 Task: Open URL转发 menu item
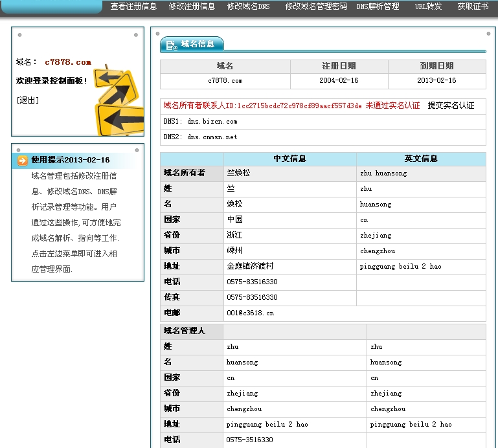pos(428,6)
